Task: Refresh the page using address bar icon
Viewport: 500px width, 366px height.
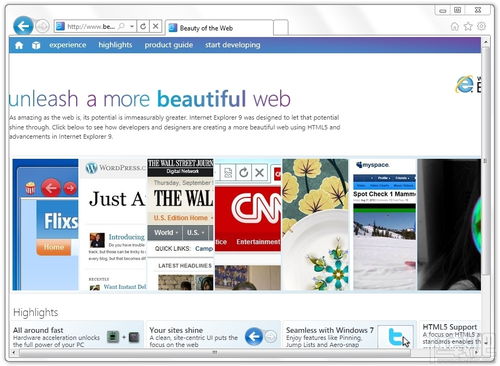Action: [x=143, y=26]
